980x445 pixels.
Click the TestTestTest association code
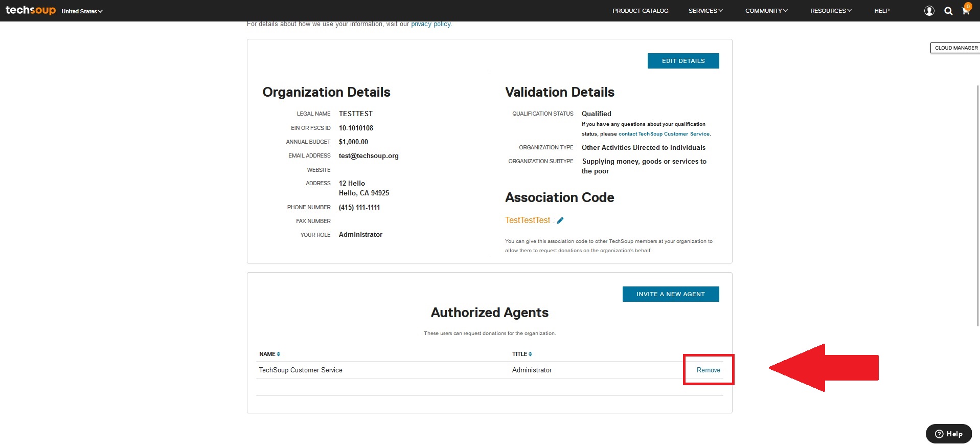click(x=528, y=220)
